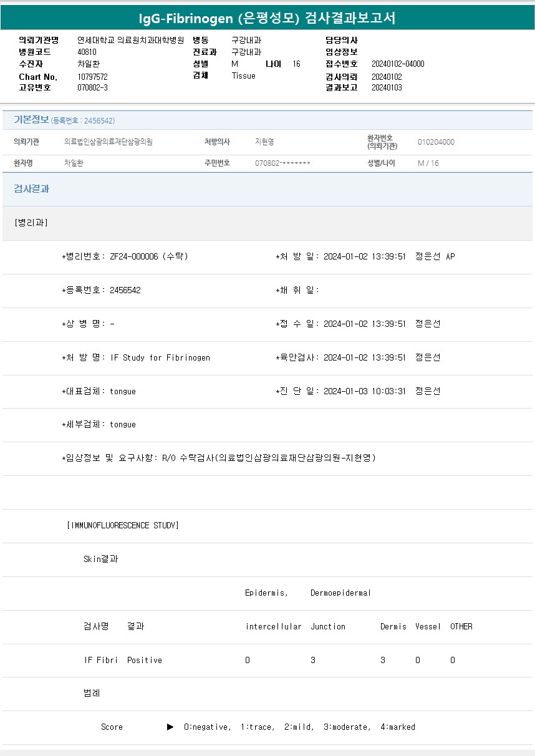Select the institution name 연세대학교 의료원치과대학병원
This screenshot has height=756, width=535.
(130, 40)
